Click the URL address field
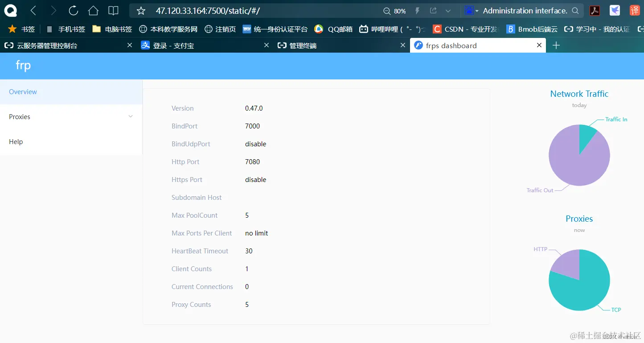644x343 pixels. click(263, 11)
